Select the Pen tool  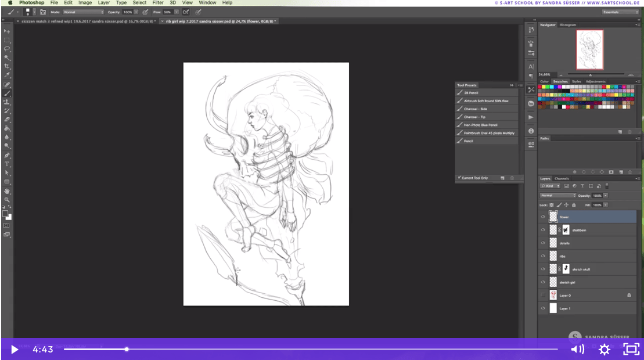tap(7, 156)
